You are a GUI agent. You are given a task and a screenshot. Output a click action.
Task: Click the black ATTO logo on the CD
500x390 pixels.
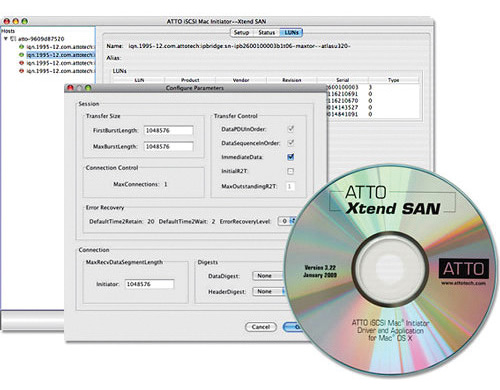click(464, 269)
